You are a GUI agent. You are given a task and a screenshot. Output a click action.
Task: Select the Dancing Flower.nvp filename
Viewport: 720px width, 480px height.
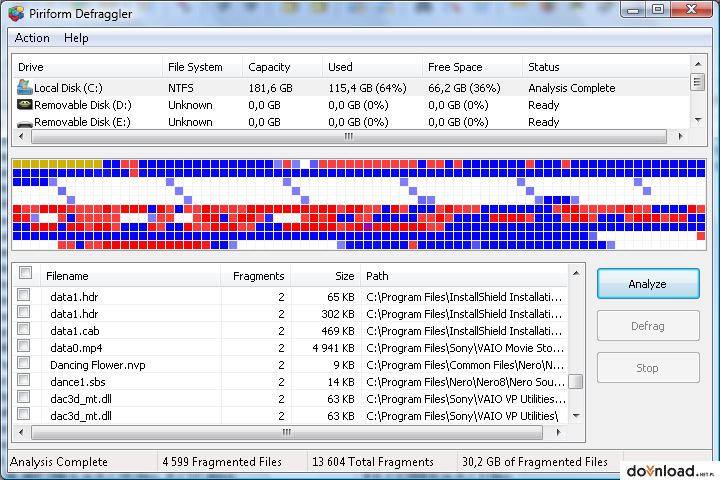pyautogui.click(x=98, y=365)
